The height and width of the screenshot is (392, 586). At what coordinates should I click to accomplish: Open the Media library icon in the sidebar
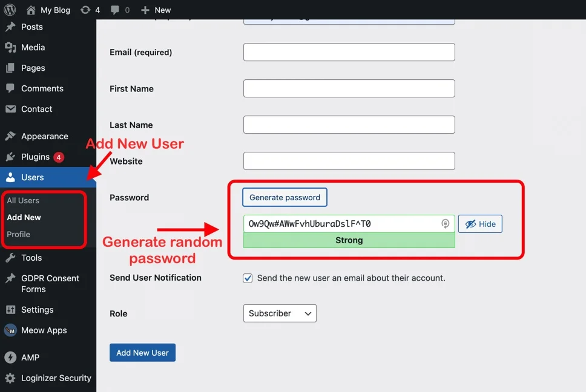(x=10, y=47)
